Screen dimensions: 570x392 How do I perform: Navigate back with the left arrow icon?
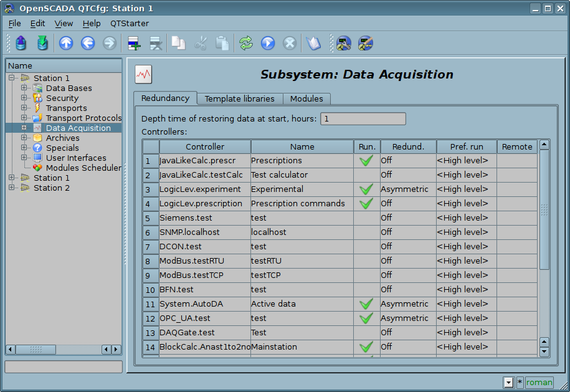click(x=88, y=43)
